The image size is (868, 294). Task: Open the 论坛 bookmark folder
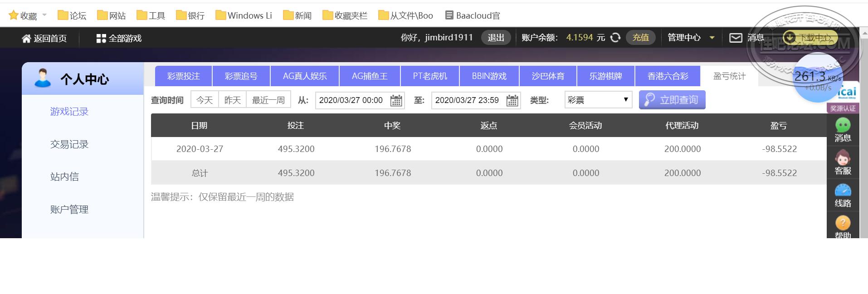[x=72, y=15]
